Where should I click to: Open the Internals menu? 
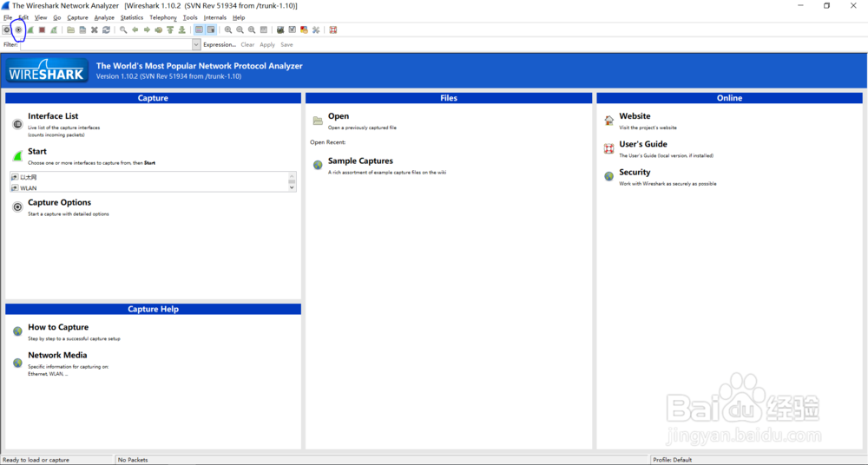(x=214, y=17)
